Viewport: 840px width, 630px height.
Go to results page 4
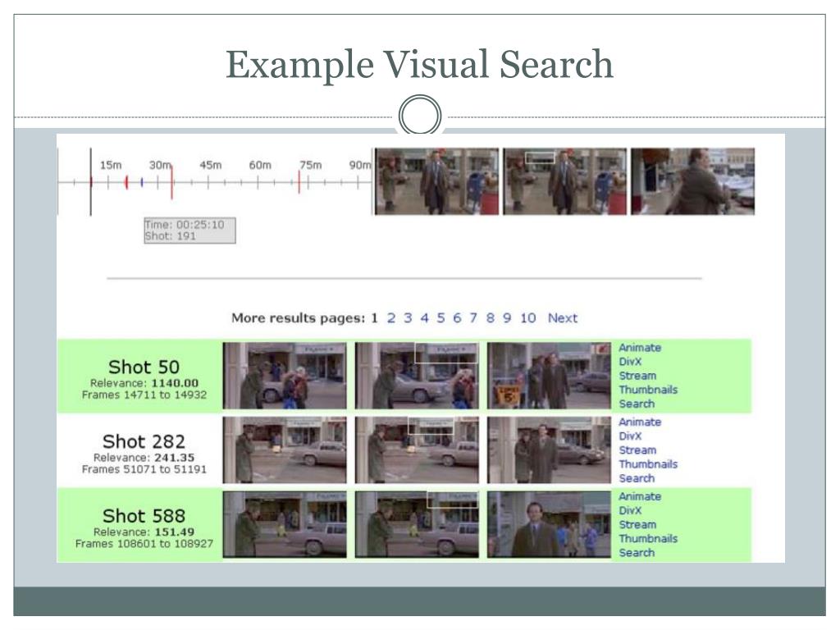[424, 318]
